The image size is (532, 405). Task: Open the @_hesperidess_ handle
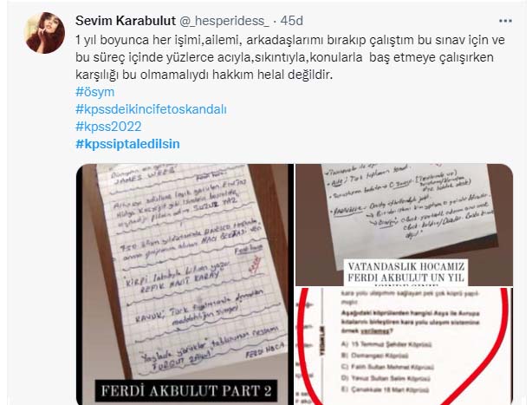(224, 21)
